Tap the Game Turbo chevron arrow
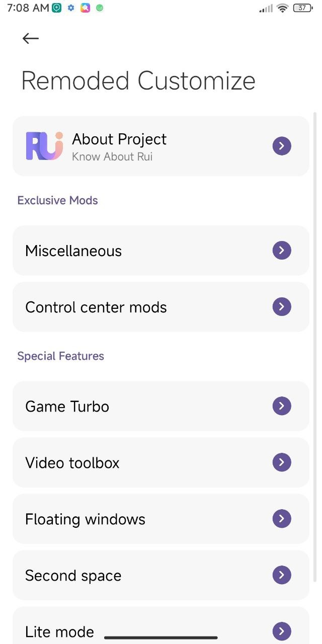This screenshot has width=322, height=644. pos(282,406)
